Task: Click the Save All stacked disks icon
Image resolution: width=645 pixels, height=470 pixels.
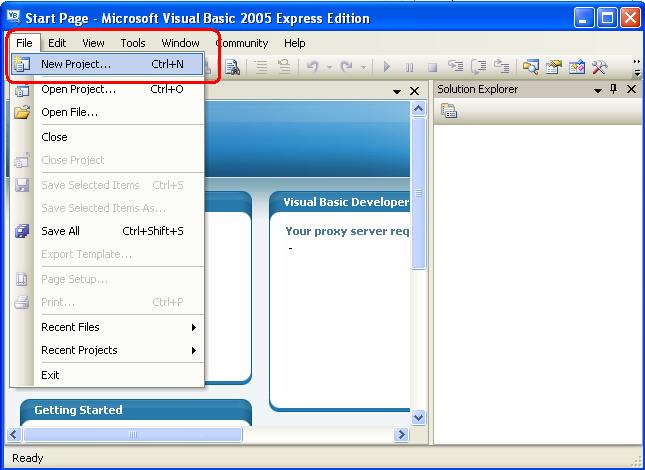Action: click(x=22, y=231)
